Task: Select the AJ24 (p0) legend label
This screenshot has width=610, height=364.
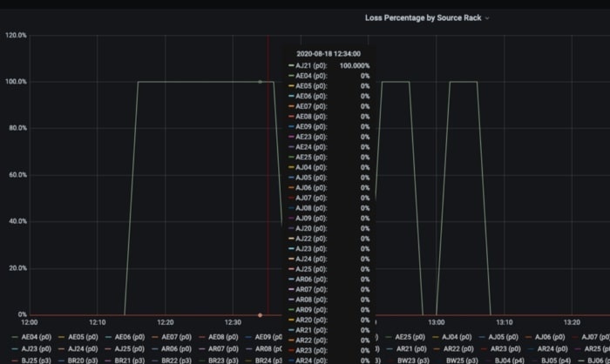Action: pyautogui.click(x=84, y=348)
